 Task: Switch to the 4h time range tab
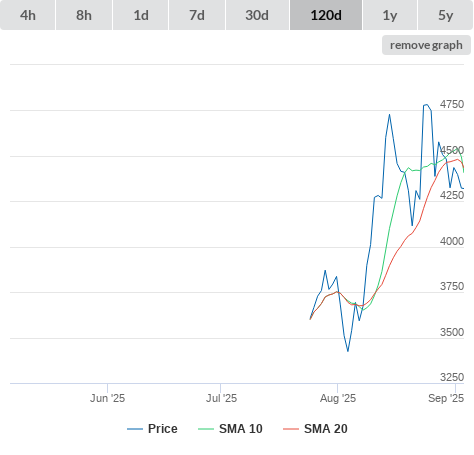point(28,15)
